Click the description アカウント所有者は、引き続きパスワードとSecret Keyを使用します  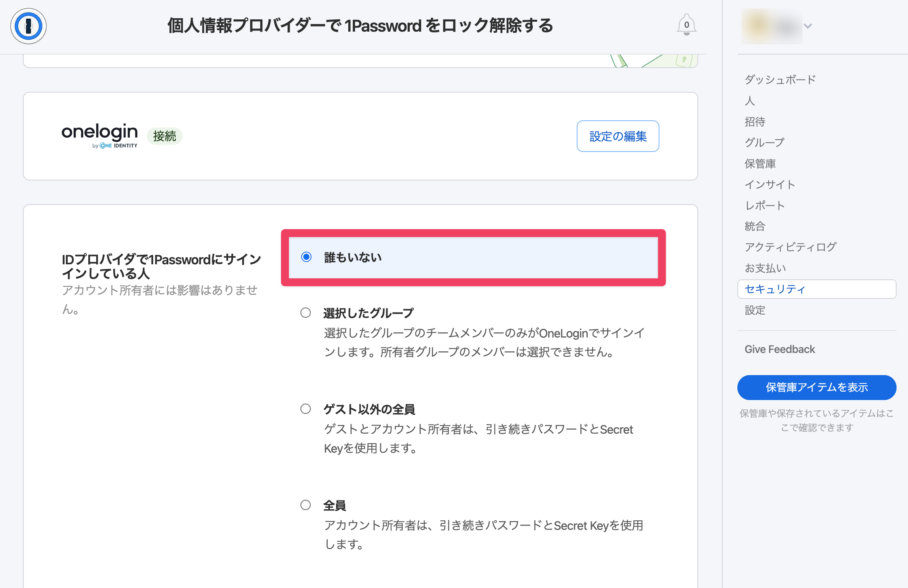tap(484, 535)
